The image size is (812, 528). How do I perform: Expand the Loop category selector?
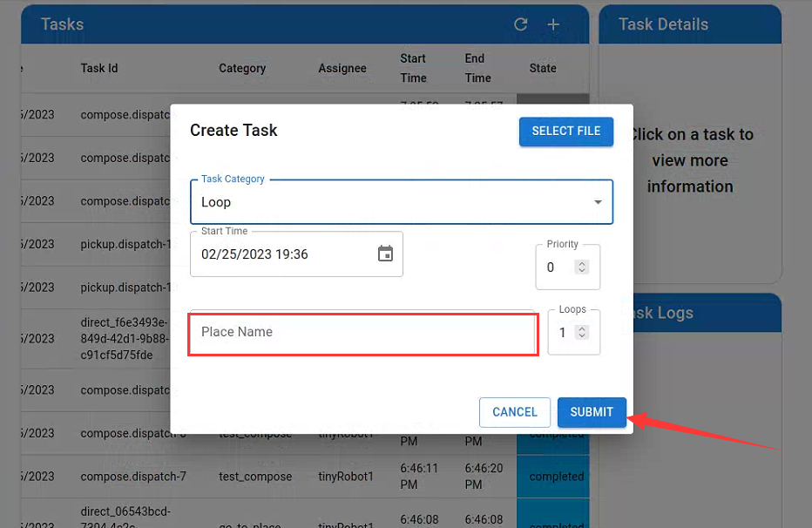click(599, 201)
